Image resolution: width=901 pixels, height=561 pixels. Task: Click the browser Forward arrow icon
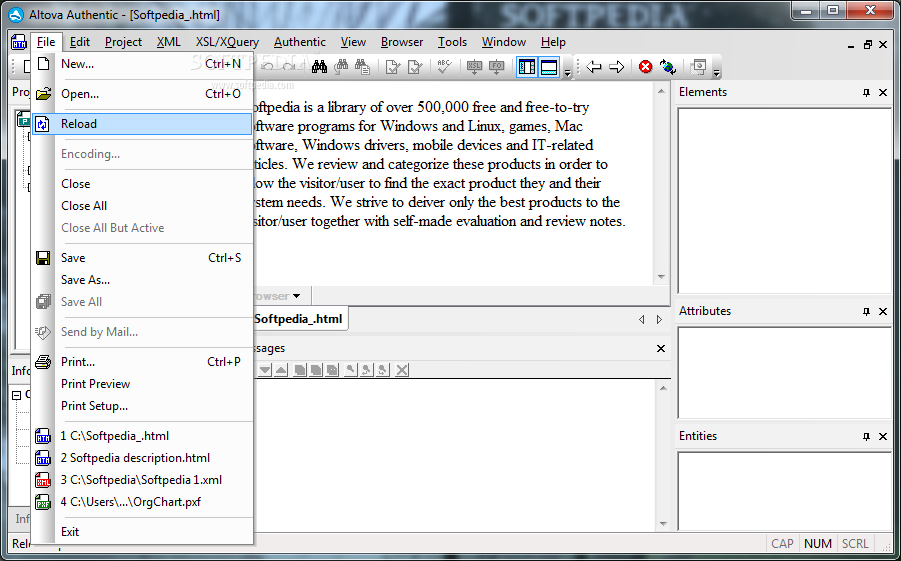click(617, 67)
